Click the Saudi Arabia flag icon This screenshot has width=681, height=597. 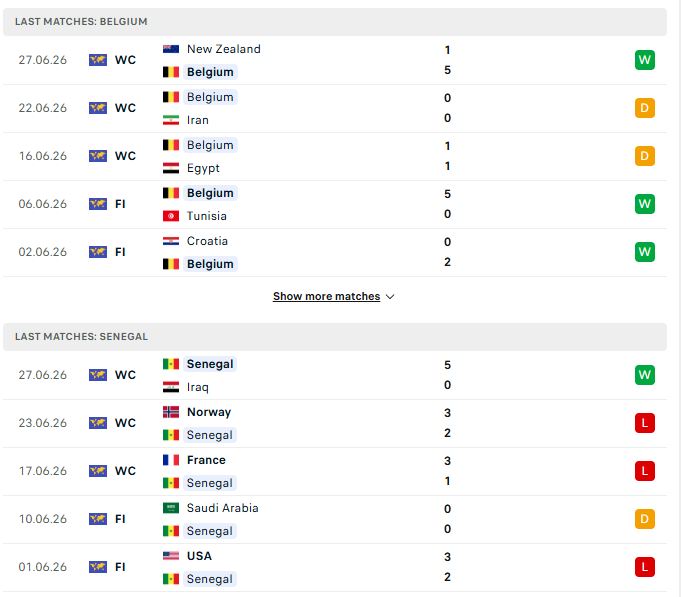(x=171, y=508)
